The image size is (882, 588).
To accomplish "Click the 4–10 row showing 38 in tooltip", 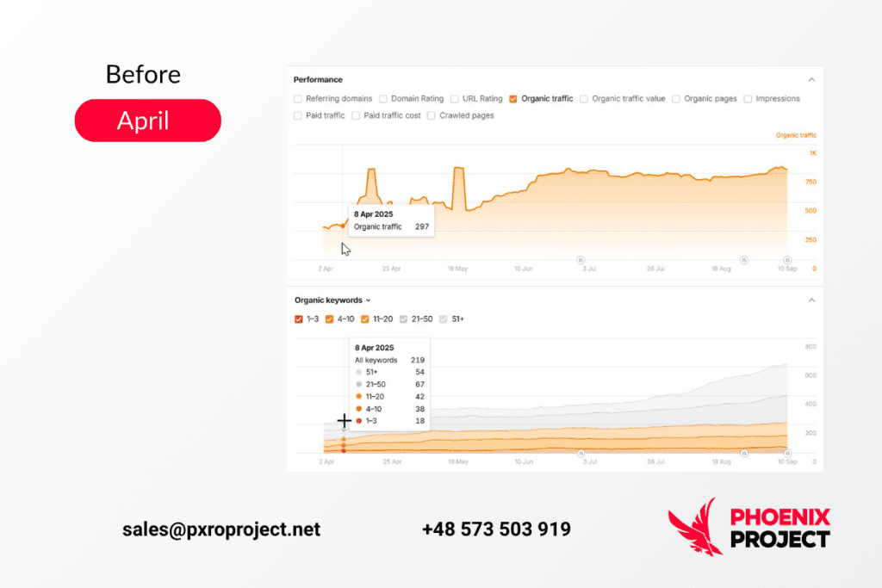I will (390, 409).
